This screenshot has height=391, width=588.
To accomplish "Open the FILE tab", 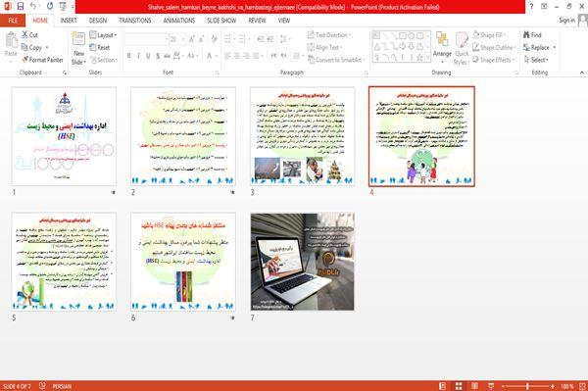I will (13, 21).
